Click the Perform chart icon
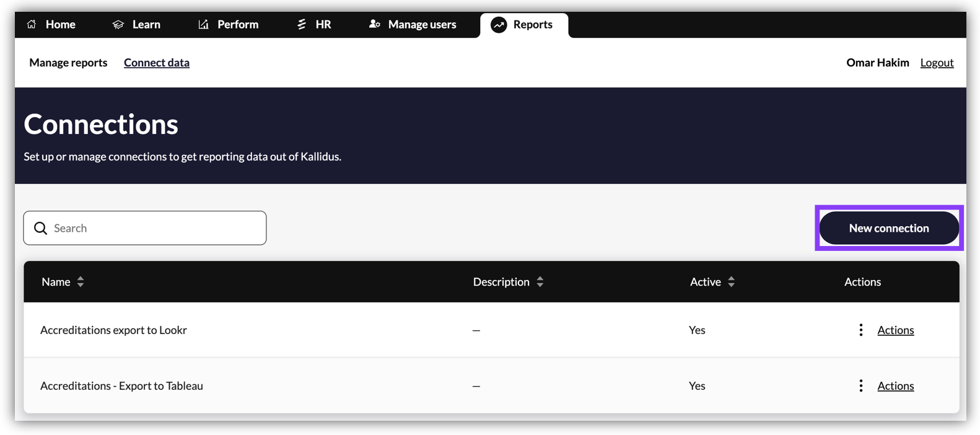The width and height of the screenshot is (980, 435). (203, 24)
